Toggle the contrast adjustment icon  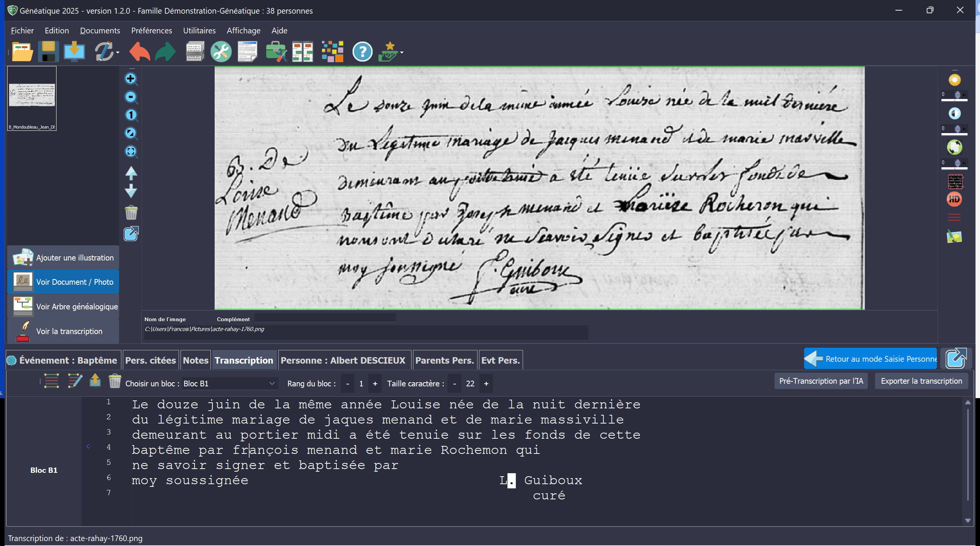click(x=954, y=113)
